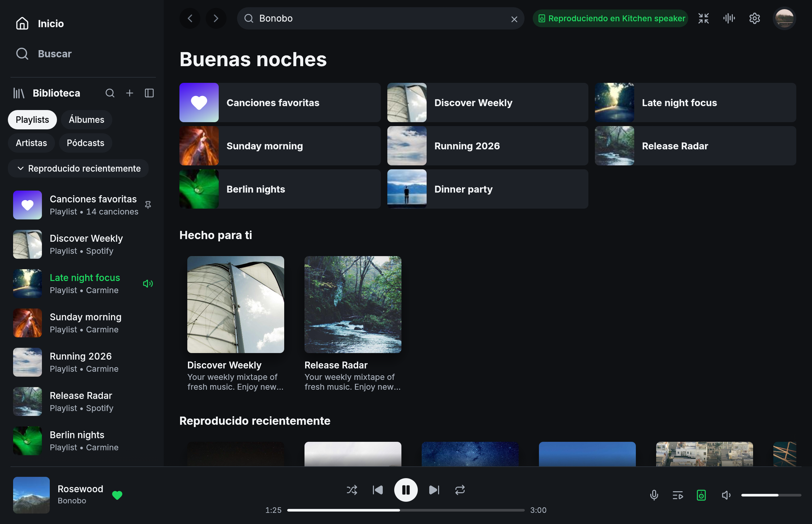The width and height of the screenshot is (812, 524).
Task: Open the Buscar search page
Action: coord(44,54)
